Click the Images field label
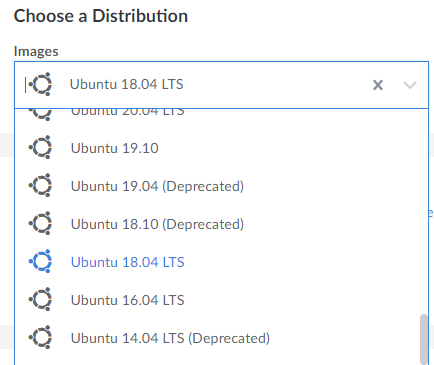Image resolution: width=434 pixels, height=365 pixels. point(36,51)
